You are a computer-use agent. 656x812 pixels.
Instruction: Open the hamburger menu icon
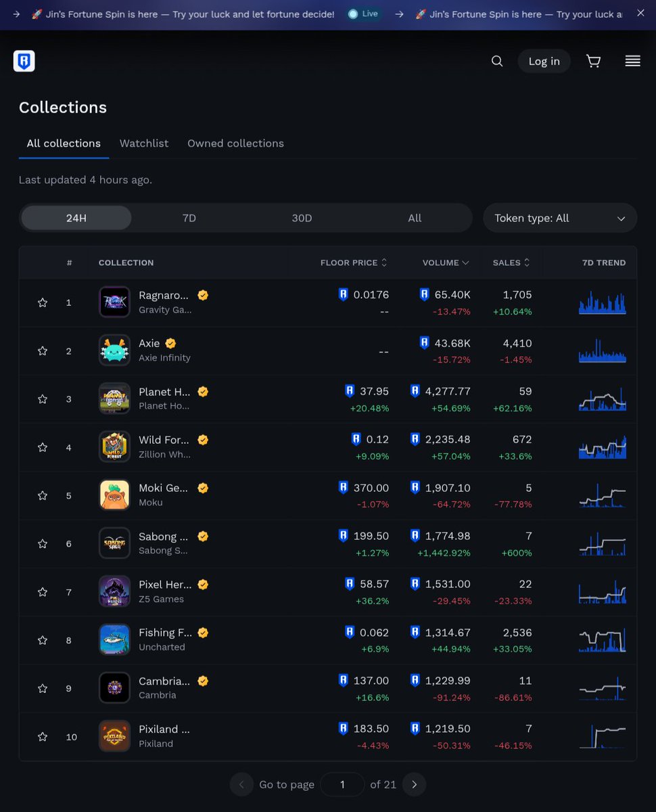pos(633,62)
